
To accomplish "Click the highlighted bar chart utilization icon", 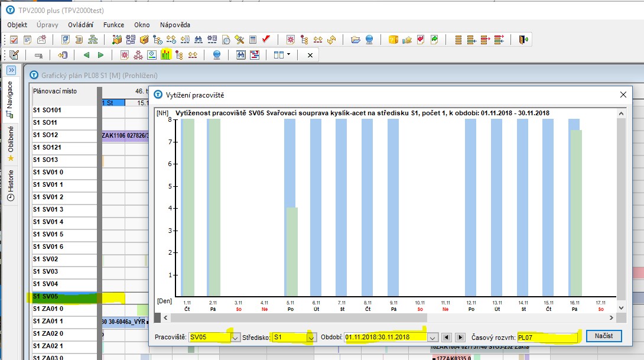I will click(165, 54).
